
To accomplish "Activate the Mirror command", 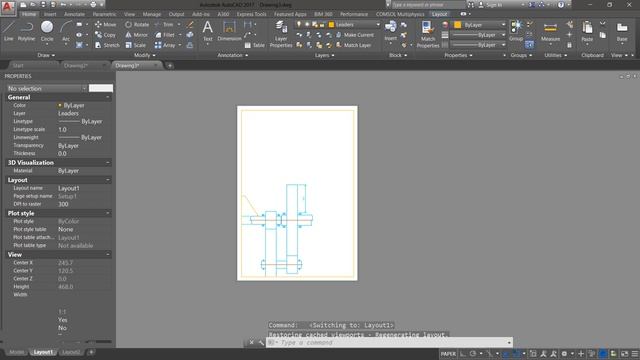I will pos(136,35).
